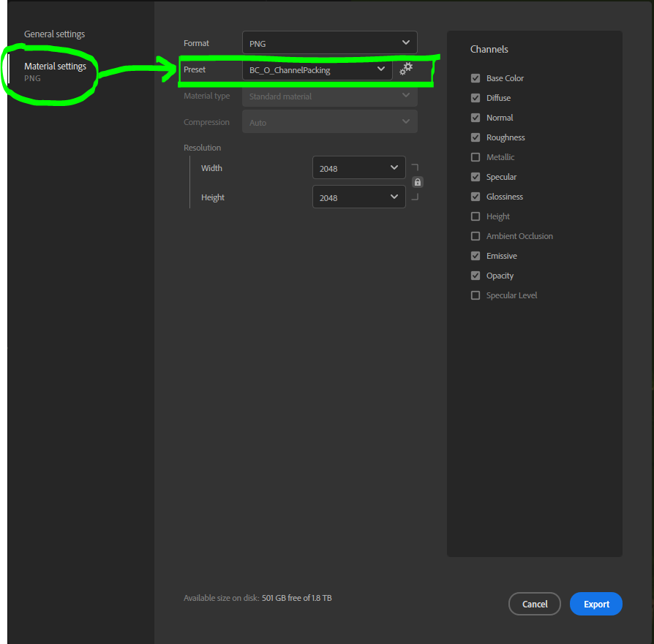Cancel the export dialog

(534, 604)
